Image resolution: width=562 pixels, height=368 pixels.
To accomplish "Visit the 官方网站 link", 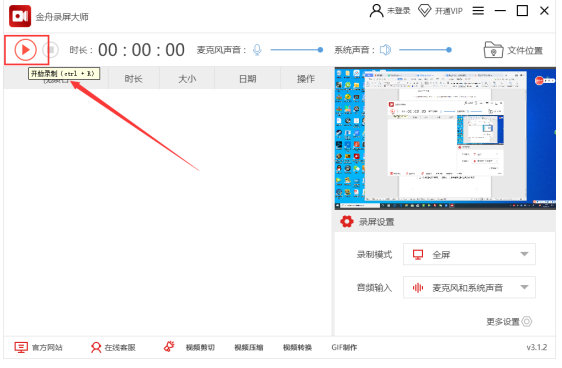I will point(38,347).
